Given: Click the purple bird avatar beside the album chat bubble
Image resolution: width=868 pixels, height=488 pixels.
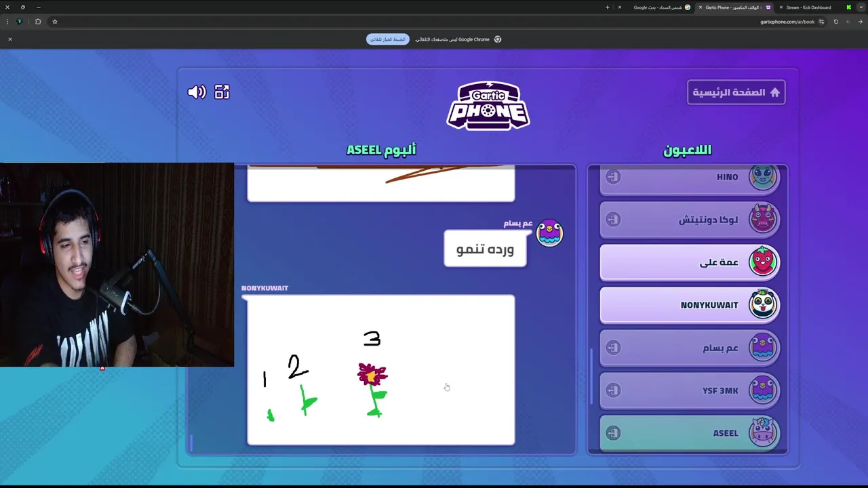Looking at the screenshot, I should pos(549,233).
